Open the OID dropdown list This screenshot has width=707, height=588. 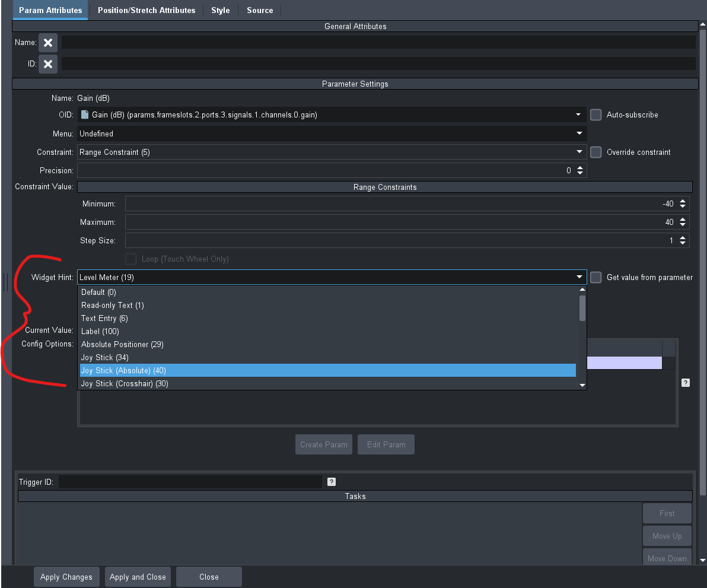tap(578, 115)
